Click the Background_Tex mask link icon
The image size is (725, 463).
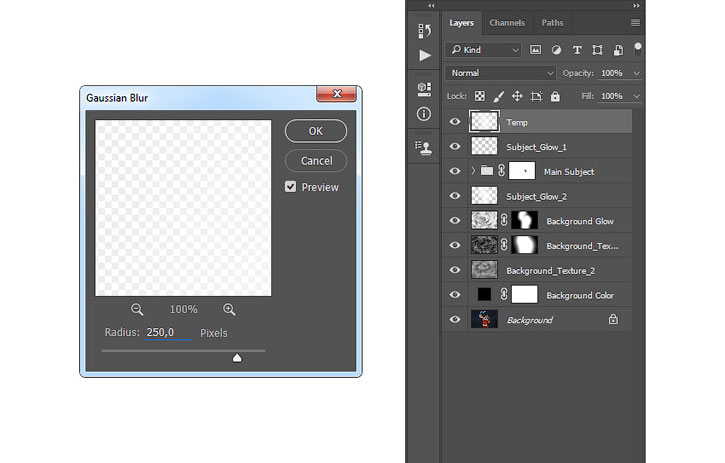pos(504,245)
